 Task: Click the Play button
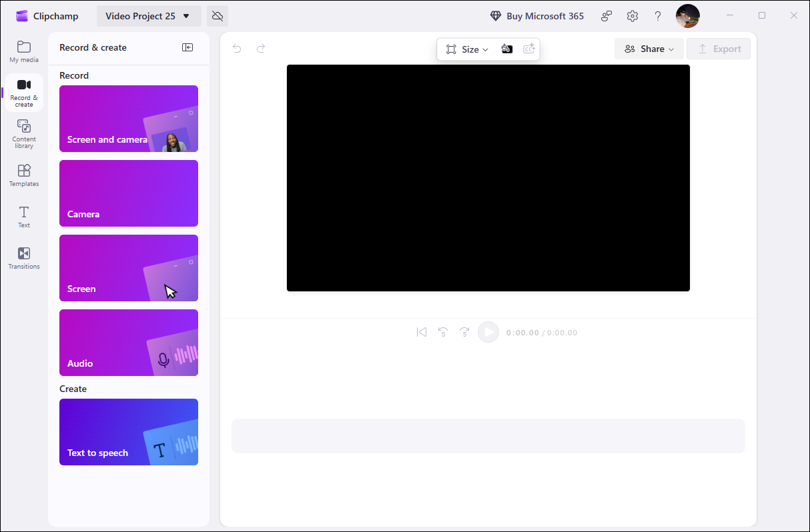point(488,332)
